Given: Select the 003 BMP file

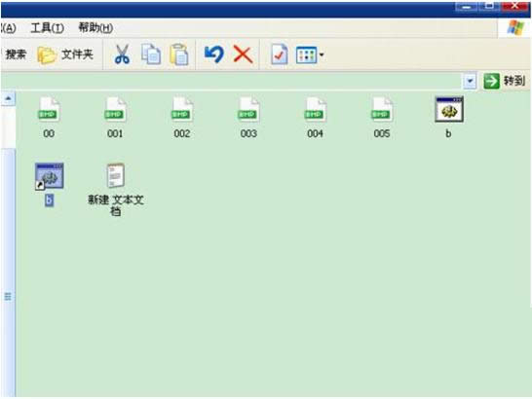Looking at the screenshot, I should [x=248, y=118].
